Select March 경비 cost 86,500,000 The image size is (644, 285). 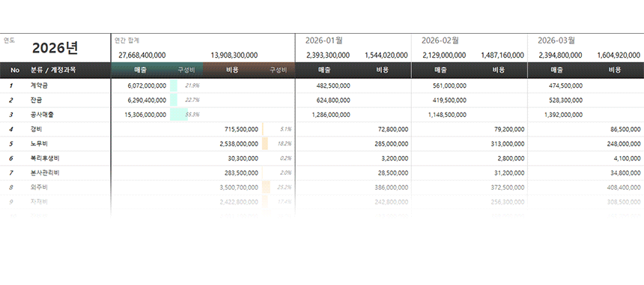tap(625, 129)
